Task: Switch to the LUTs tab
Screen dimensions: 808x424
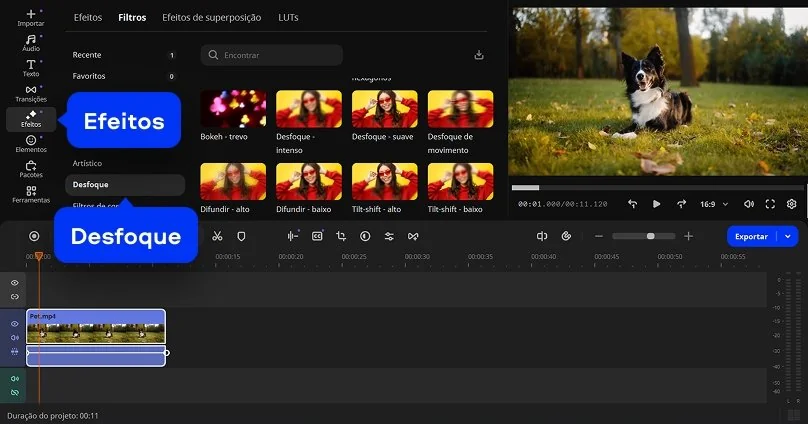Action: coord(288,17)
